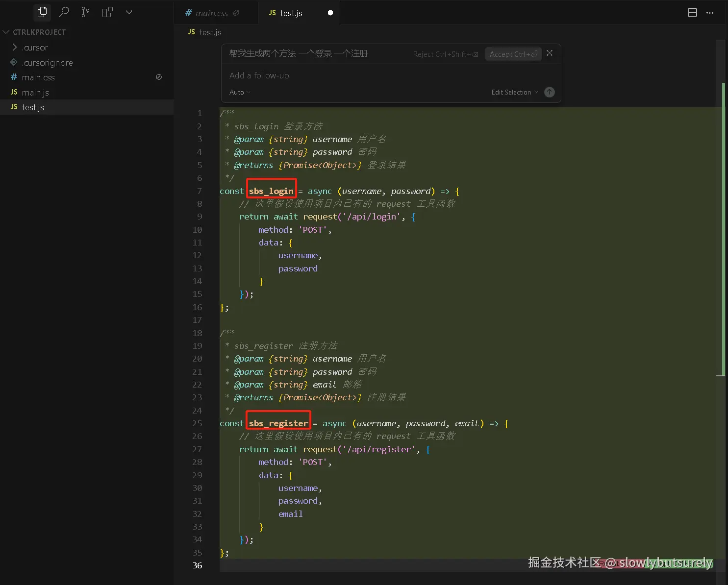This screenshot has width=728, height=585.
Task: Click the unsaved dot on test.js tab
Action: 330,13
